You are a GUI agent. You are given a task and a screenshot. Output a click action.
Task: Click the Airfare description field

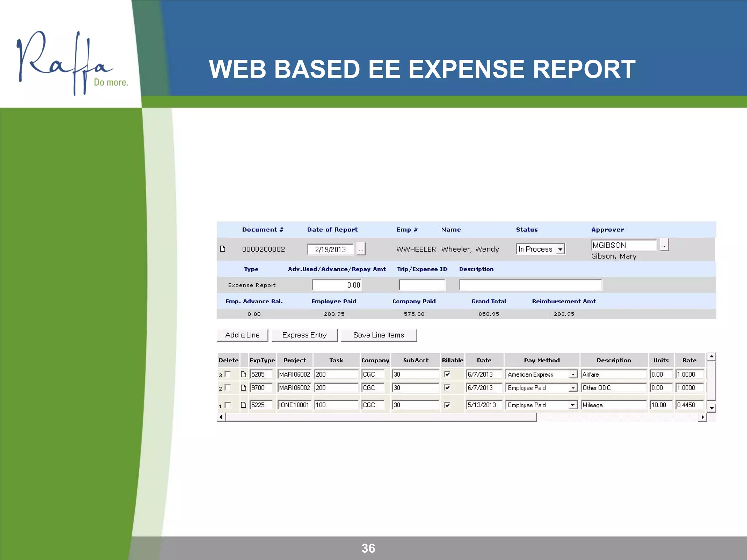point(614,374)
